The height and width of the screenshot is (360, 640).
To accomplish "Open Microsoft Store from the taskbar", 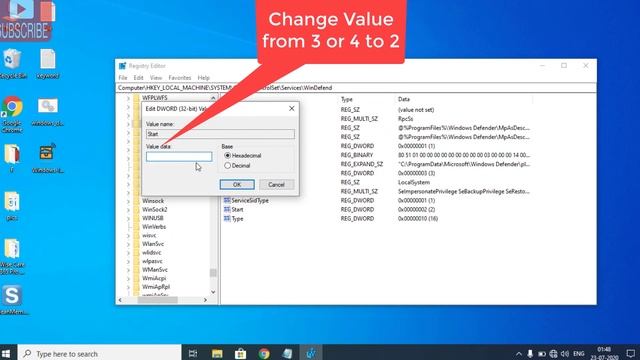I will [240, 353].
